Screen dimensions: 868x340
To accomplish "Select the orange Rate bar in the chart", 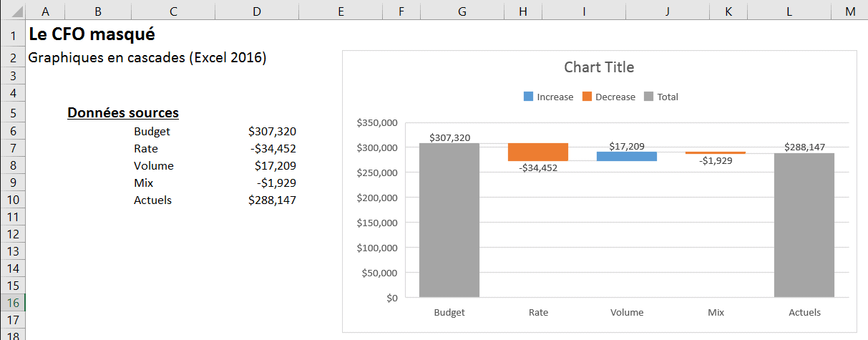I will 538,152.
